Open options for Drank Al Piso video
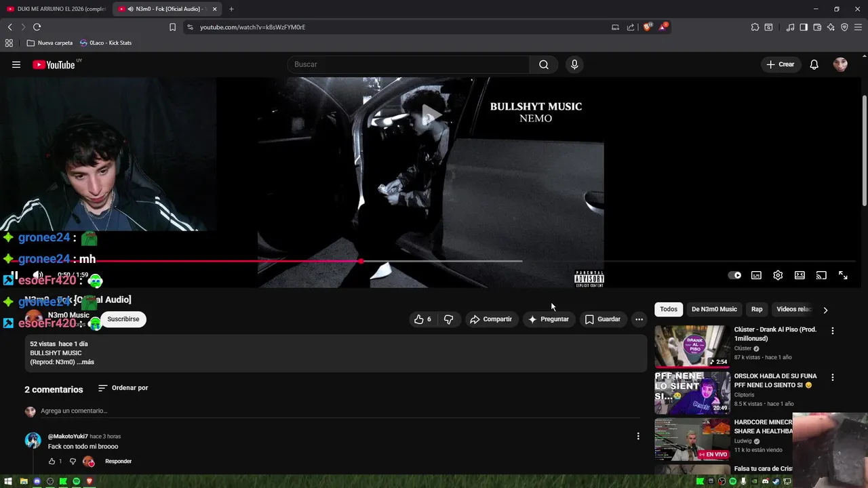868x488 pixels. (833, 331)
